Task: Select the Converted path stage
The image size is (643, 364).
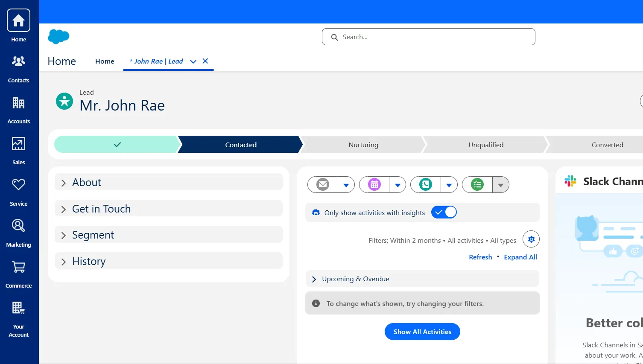Action: click(x=607, y=145)
